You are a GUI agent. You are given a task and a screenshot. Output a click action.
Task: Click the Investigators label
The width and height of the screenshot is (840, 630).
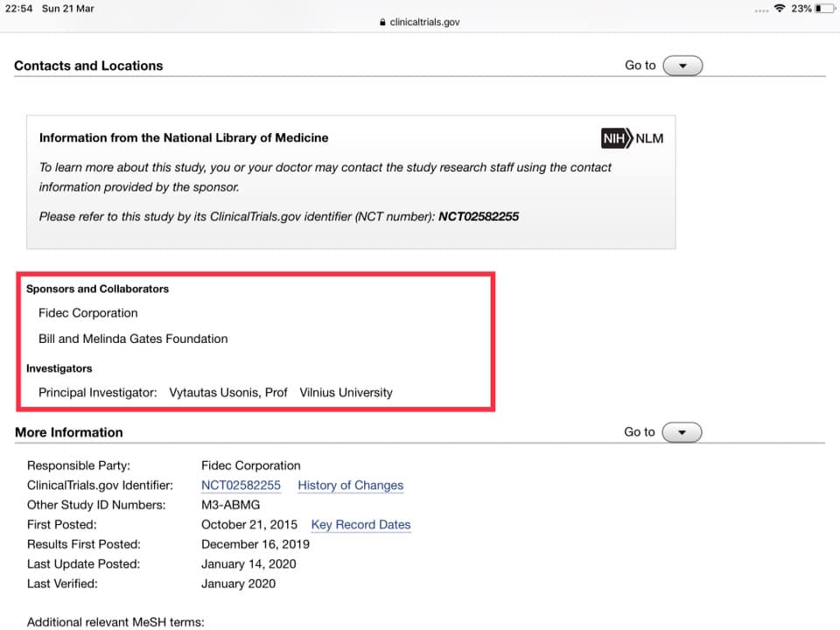coord(59,368)
